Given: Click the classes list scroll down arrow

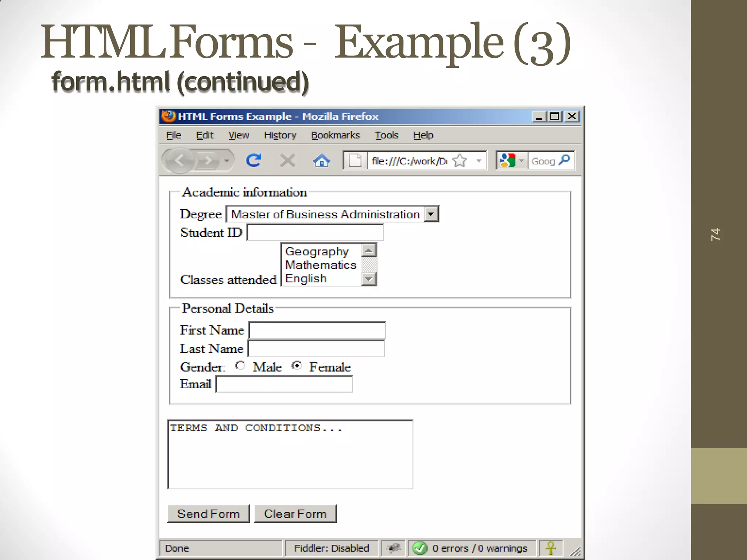Looking at the screenshot, I should point(369,279).
